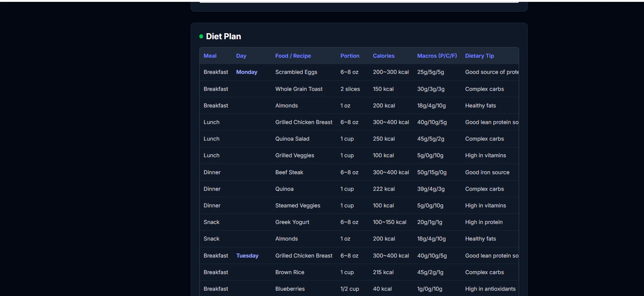Click the Portion column header
The height and width of the screenshot is (296, 644).
(350, 56)
